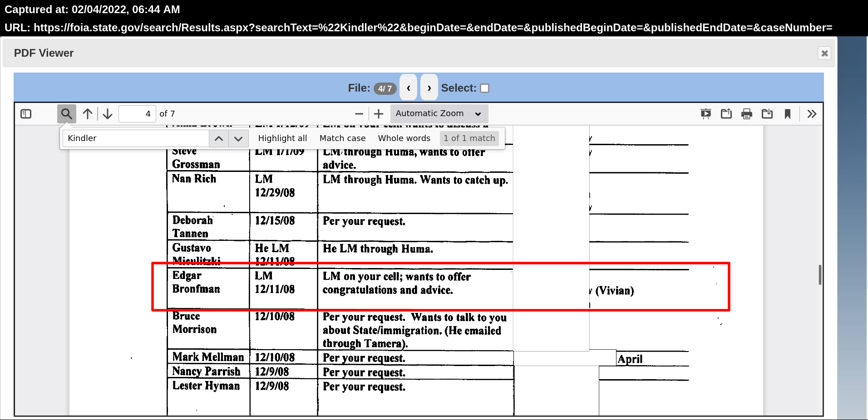Click the PDF vertical scrollbar thumb

tap(820, 275)
